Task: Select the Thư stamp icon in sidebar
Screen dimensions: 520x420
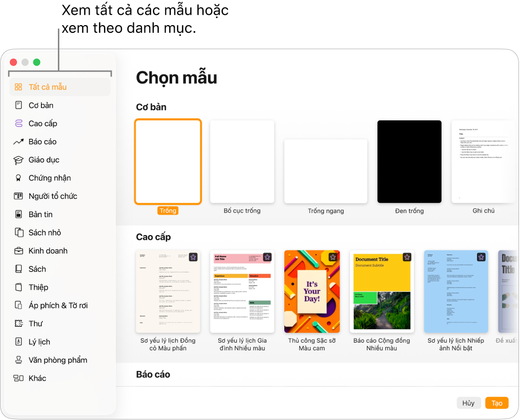Action: (18, 324)
